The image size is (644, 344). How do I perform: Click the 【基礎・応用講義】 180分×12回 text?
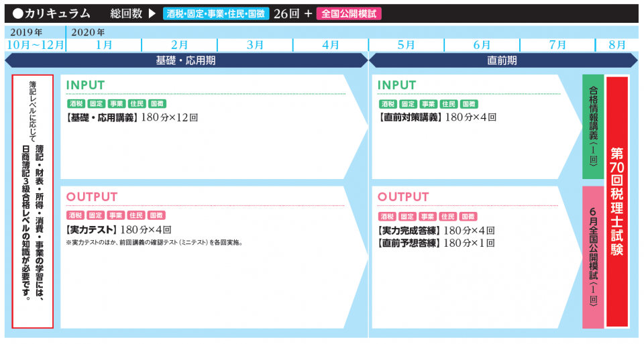(132, 117)
